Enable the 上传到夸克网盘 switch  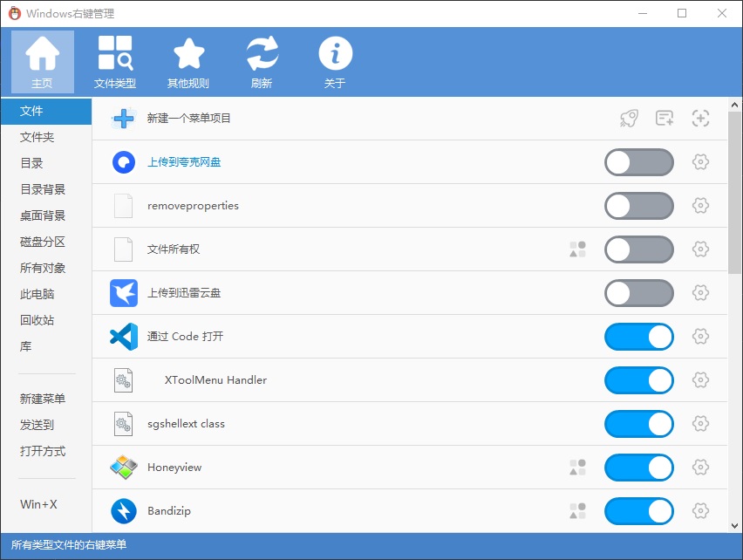pos(638,162)
